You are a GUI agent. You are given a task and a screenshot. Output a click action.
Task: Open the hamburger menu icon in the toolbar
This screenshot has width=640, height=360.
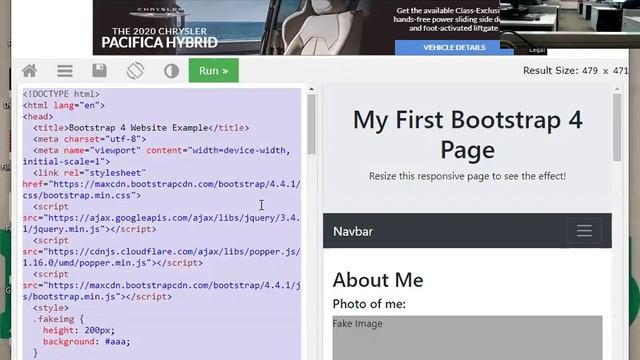(x=65, y=71)
